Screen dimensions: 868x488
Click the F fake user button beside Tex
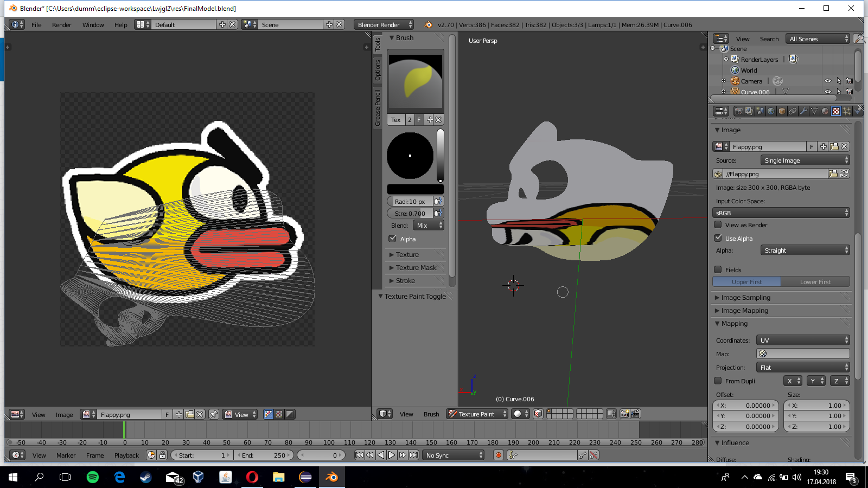point(419,120)
